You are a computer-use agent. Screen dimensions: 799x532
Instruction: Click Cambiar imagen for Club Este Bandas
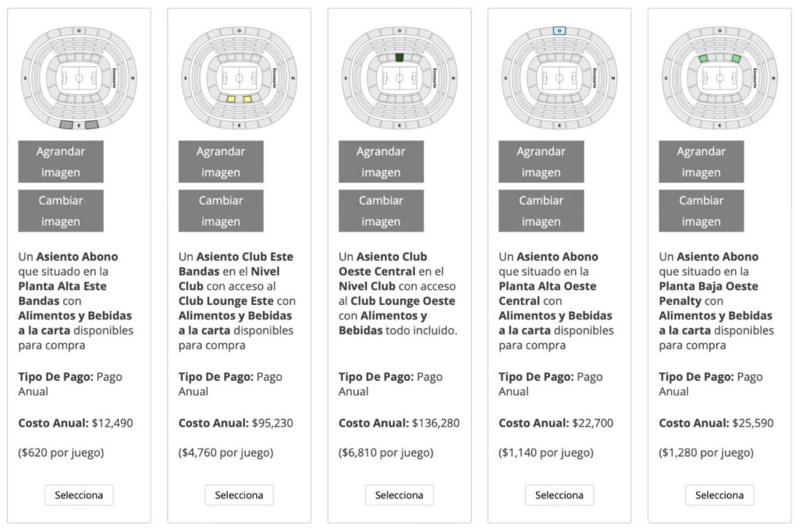(221, 211)
